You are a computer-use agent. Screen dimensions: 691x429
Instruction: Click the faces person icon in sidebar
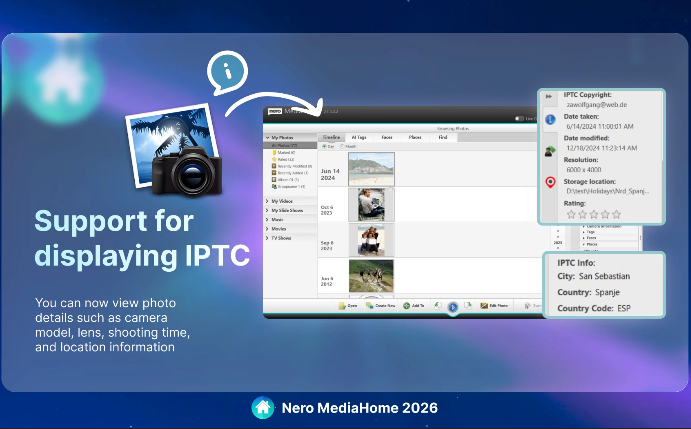[550, 151]
